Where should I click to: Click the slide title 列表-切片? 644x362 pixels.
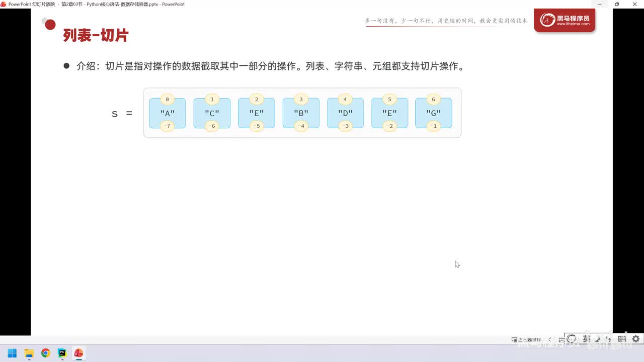tap(96, 36)
